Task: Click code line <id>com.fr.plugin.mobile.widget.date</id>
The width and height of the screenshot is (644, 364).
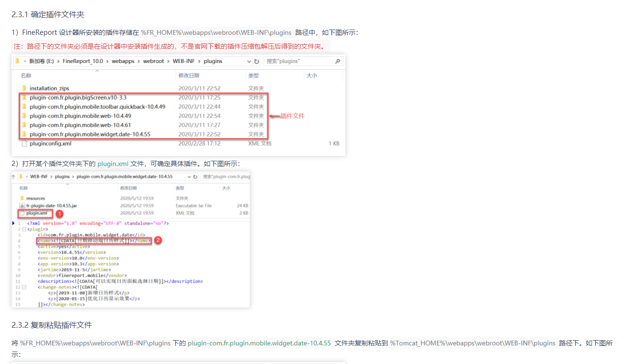Action: pos(91,235)
